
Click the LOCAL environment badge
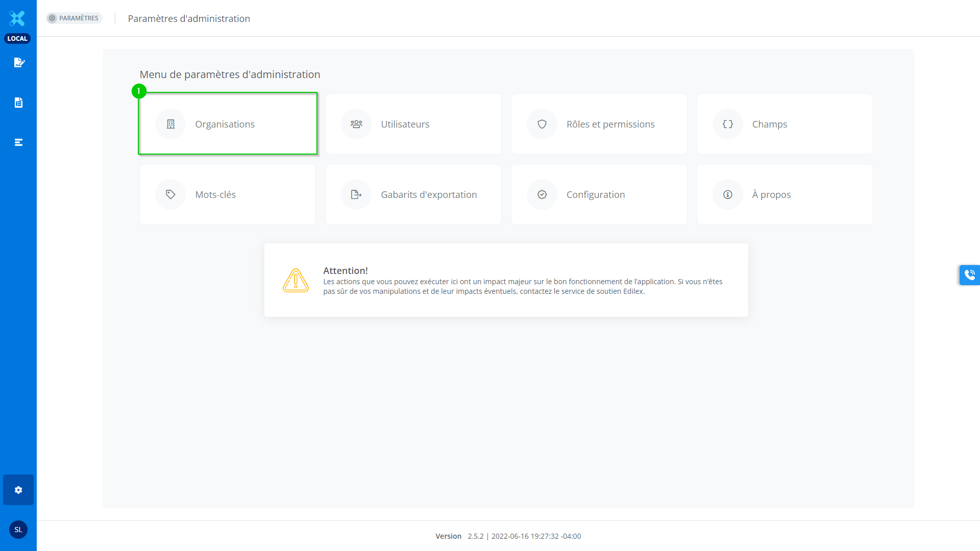coord(17,39)
